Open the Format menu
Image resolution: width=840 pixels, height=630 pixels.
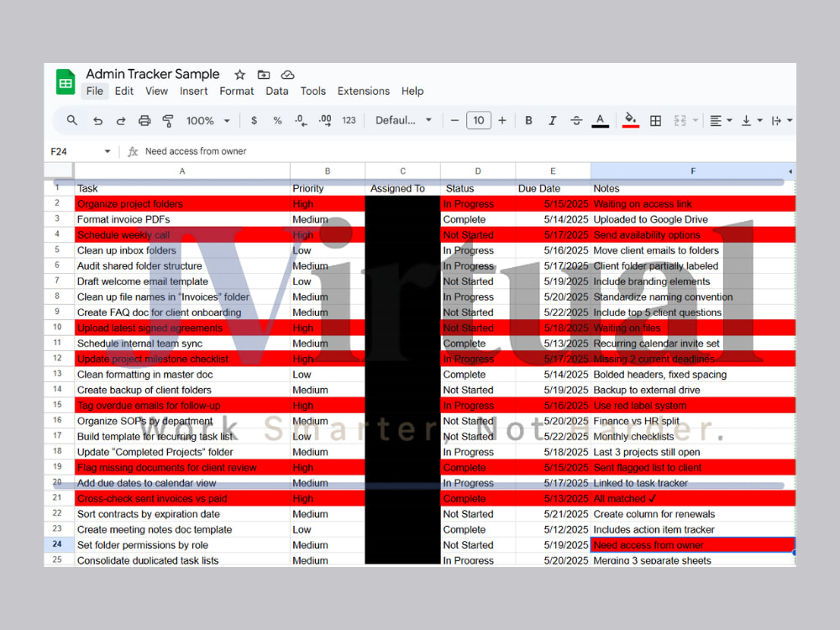[x=236, y=91]
